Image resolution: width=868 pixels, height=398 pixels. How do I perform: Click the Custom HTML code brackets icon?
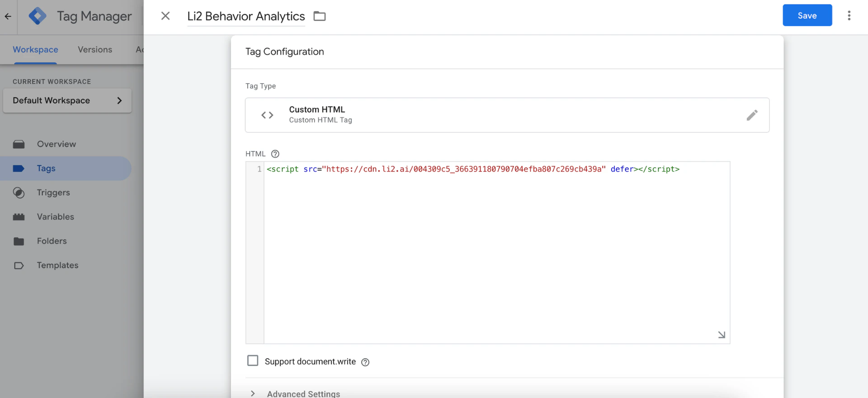267,115
